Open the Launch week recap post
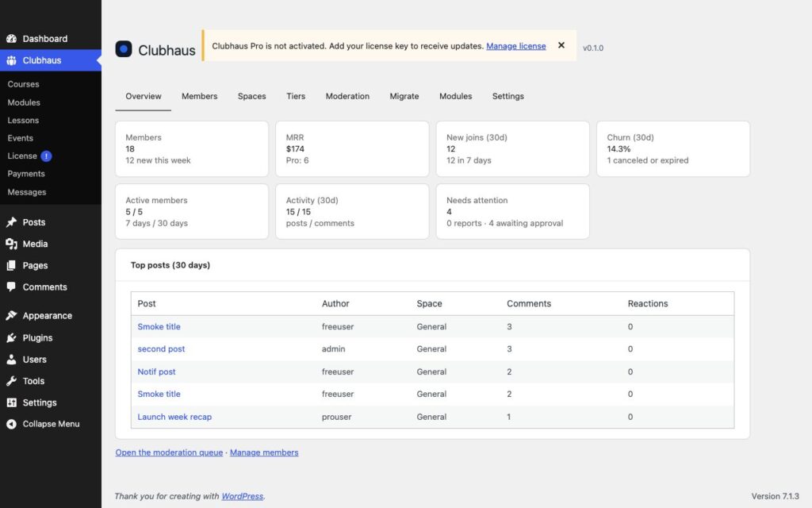The height and width of the screenshot is (508, 812). 174,417
